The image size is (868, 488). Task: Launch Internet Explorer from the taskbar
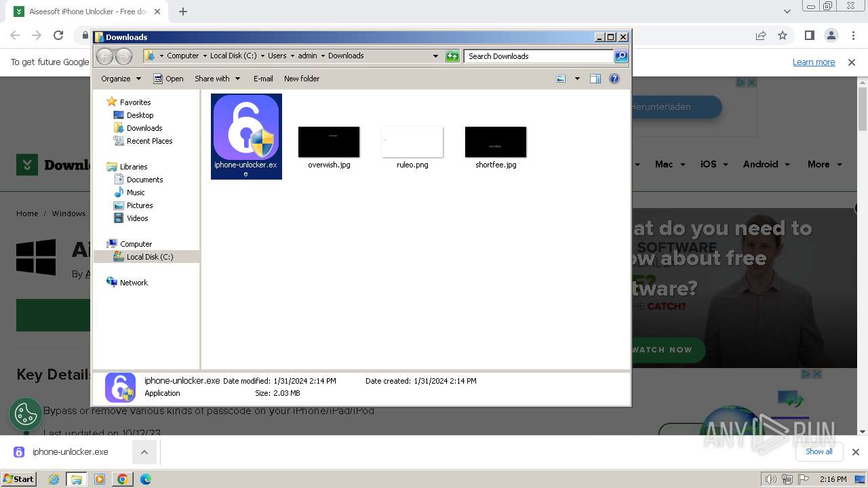[x=54, y=479]
